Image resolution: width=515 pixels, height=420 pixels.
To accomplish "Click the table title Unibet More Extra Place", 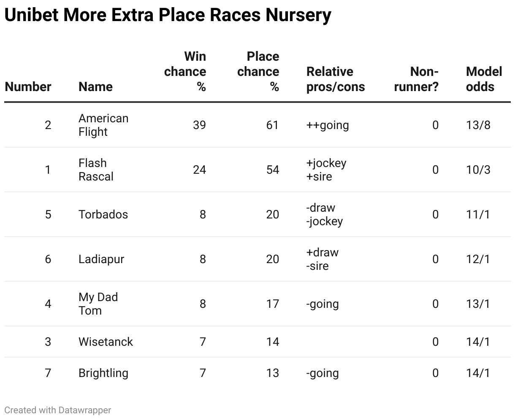I will pos(168,16).
